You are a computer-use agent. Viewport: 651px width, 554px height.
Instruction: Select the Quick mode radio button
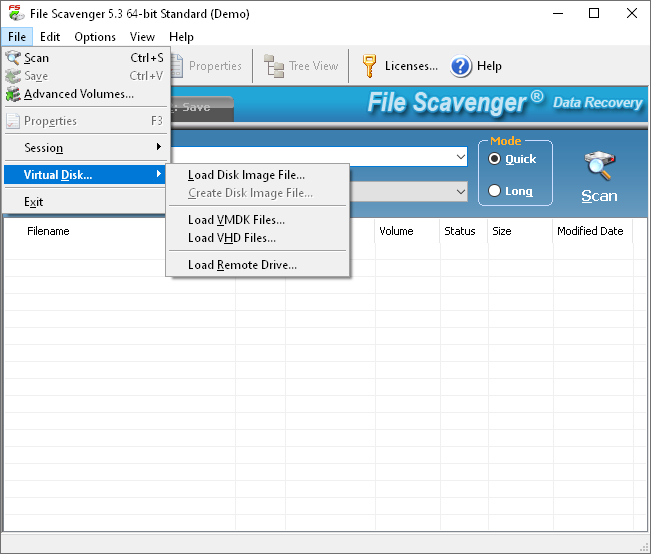pyautogui.click(x=494, y=159)
